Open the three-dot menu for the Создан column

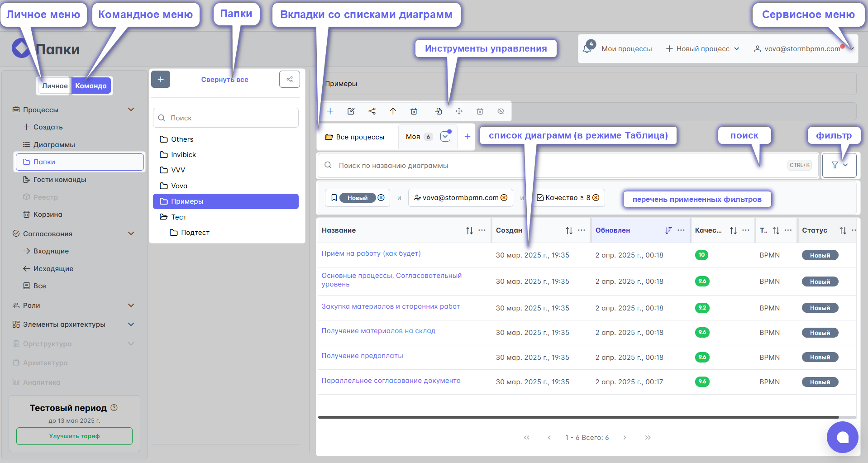(582, 230)
